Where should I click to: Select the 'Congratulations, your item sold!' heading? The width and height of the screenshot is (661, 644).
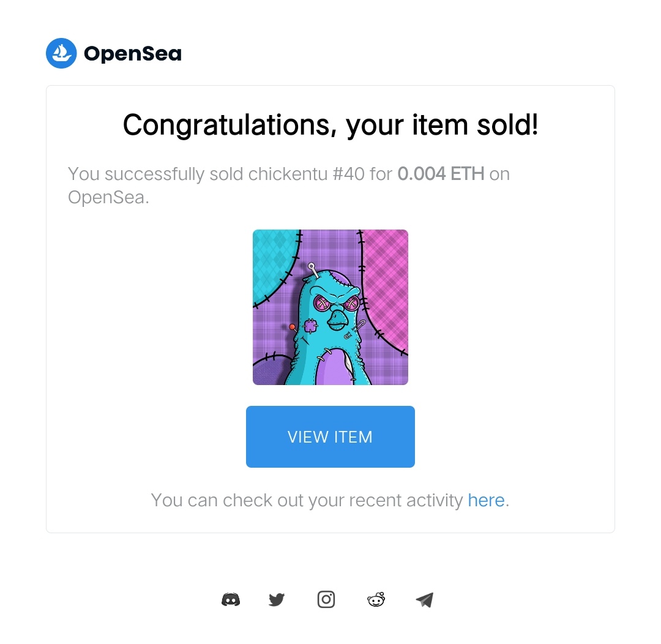click(x=330, y=125)
